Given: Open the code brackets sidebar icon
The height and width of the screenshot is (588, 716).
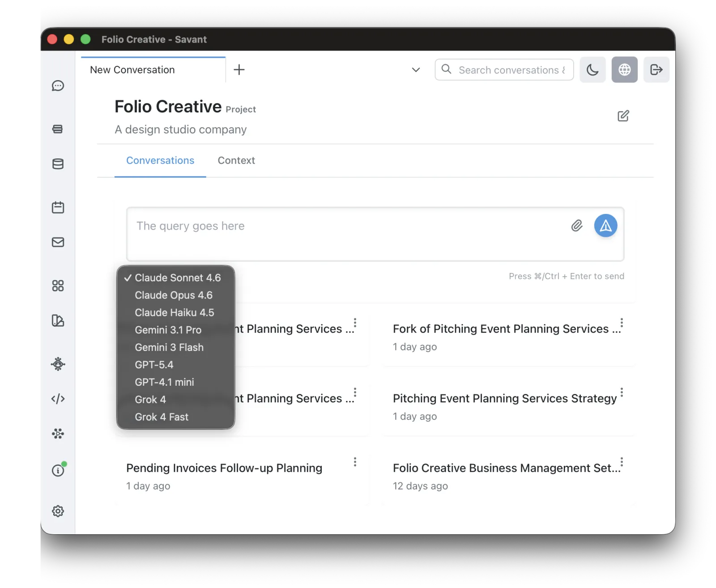Looking at the screenshot, I should pyautogui.click(x=58, y=398).
